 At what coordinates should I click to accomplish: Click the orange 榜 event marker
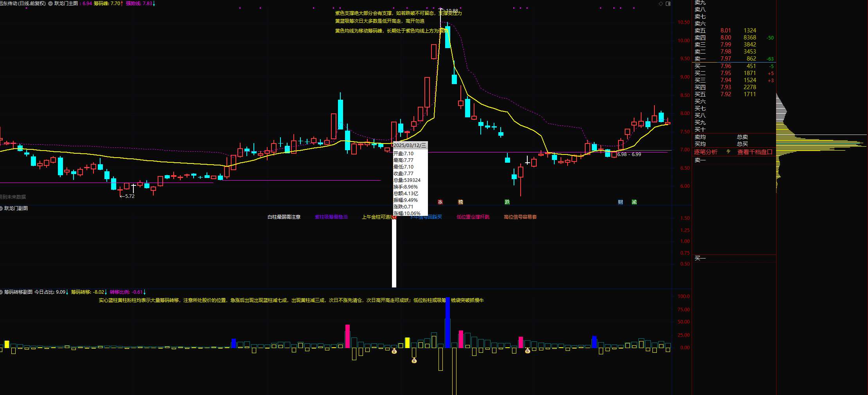coord(460,202)
